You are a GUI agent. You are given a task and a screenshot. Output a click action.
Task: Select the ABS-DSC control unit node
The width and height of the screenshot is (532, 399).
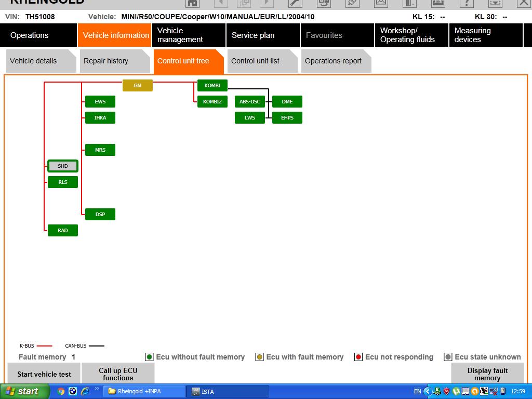pos(250,102)
